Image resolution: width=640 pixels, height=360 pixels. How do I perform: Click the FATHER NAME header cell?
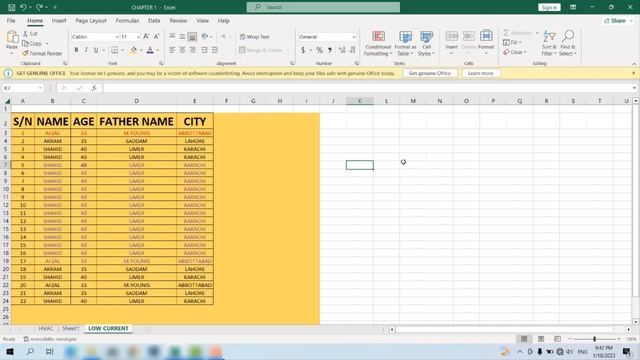[136, 121]
